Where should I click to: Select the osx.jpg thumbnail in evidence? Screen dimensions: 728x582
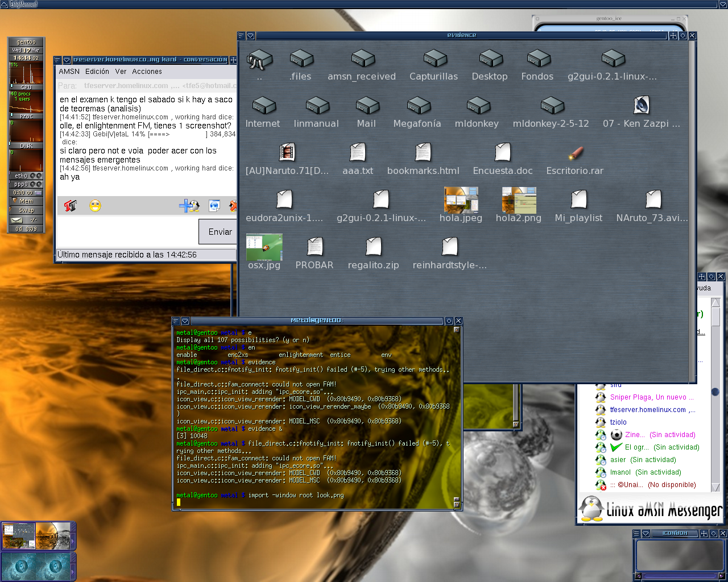tap(264, 247)
